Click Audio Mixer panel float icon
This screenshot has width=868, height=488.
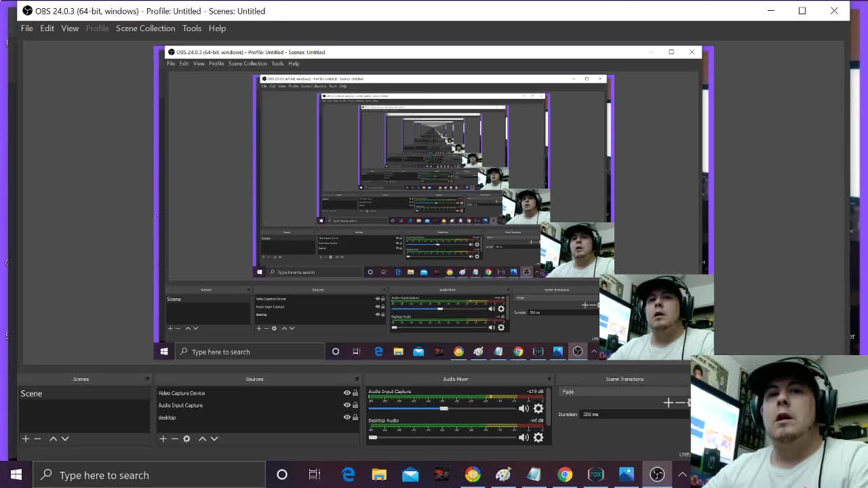click(x=549, y=379)
